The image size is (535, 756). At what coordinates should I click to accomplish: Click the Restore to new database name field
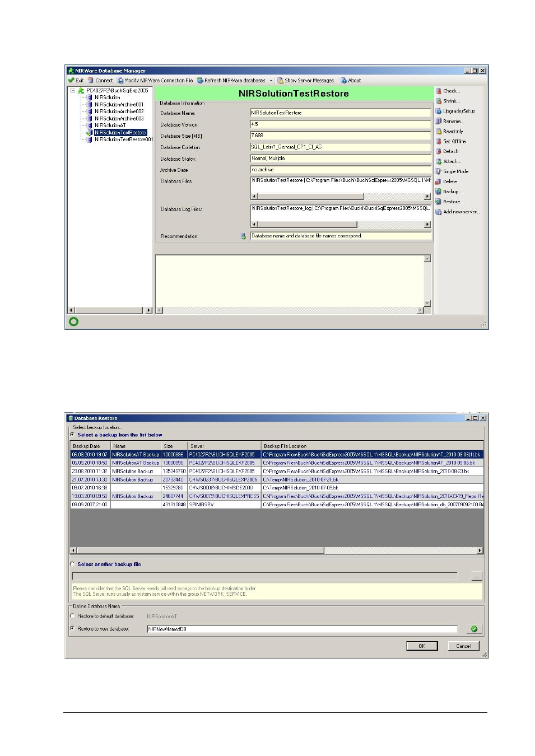303,629
